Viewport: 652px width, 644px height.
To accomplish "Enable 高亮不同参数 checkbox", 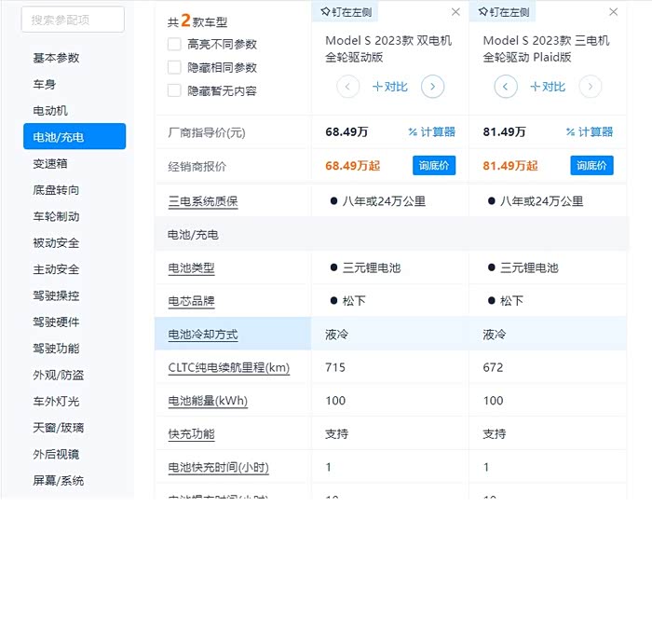I will (x=174, y=44).
